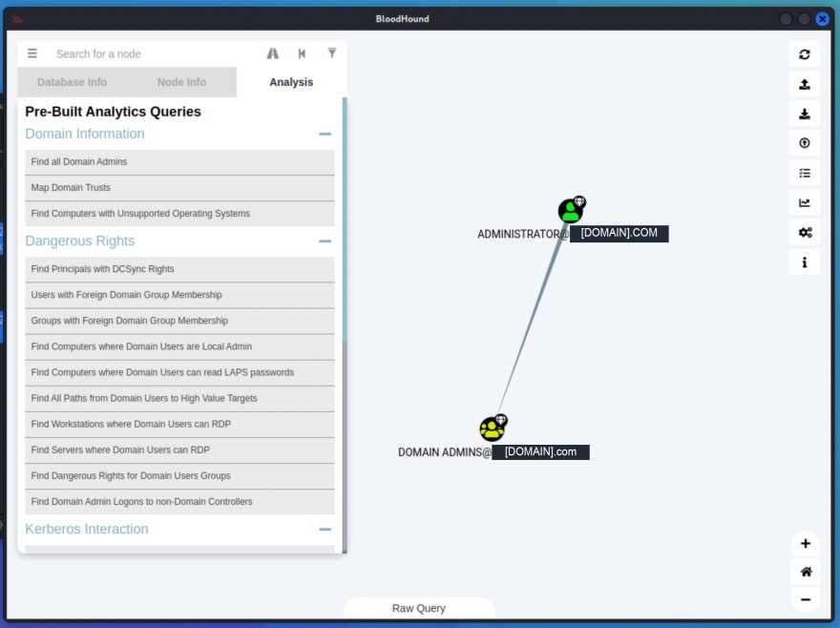Run Find Computers where Domain Users are Local Admin

click(x=180, y=346)
